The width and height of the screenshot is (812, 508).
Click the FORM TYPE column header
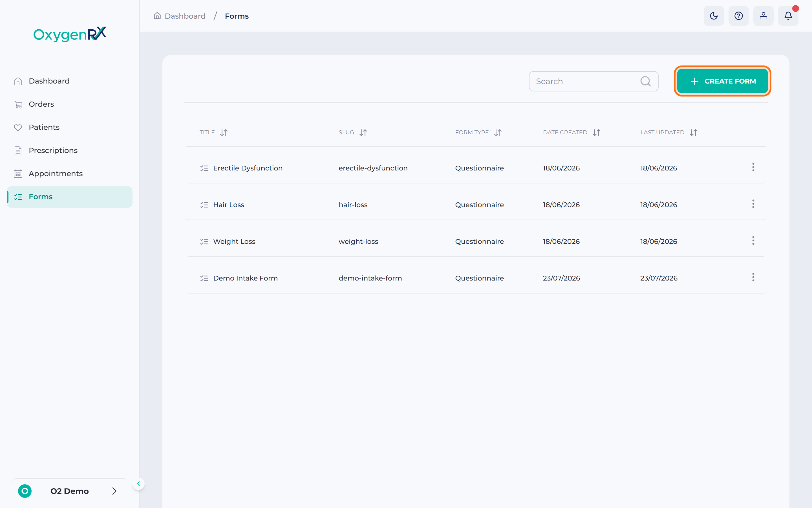pyautogui.click(x=472, y=132)
